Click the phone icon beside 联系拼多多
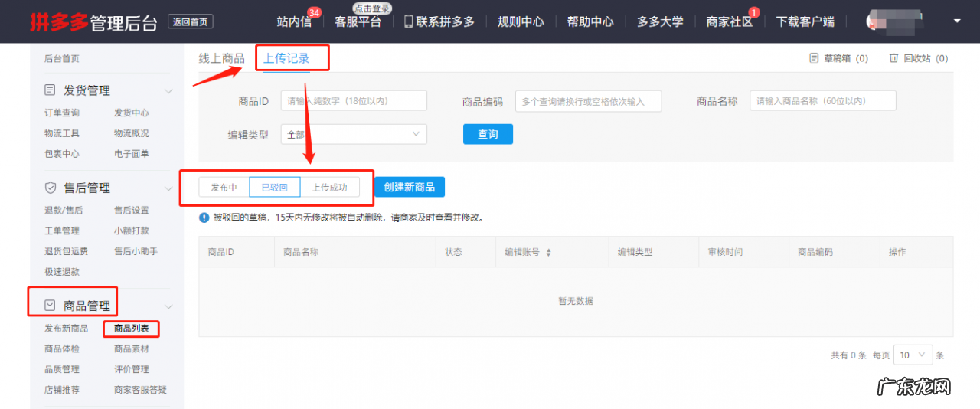The image size is (980, 409). 409,21
